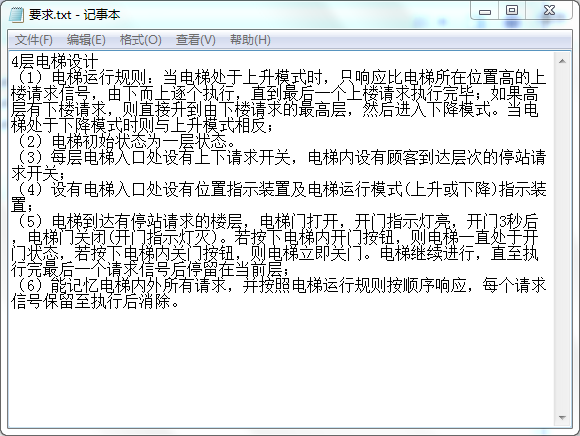Viewport: 580px width, 436px height.
Task: Click the Notepad icon in title bar
Action: (x=16, y=15)
